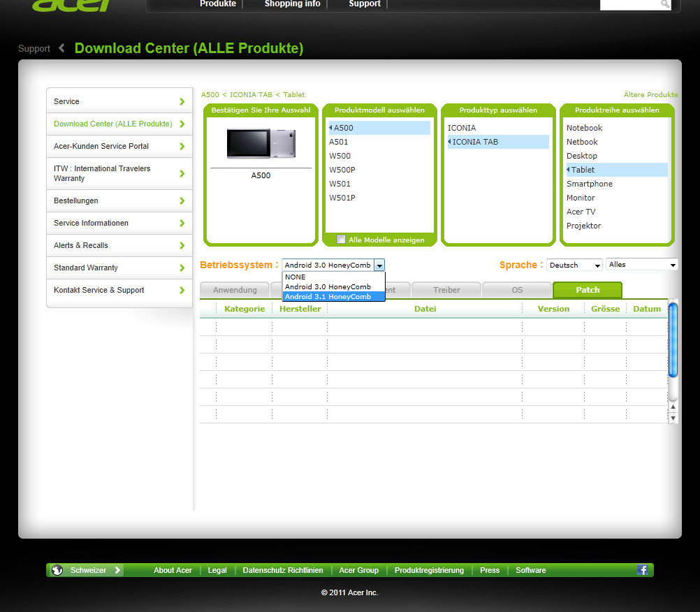The width and height of the screenshot is (700, 612).
Task: Switch to the Treiber tab
Action: [x=446, y=290]
